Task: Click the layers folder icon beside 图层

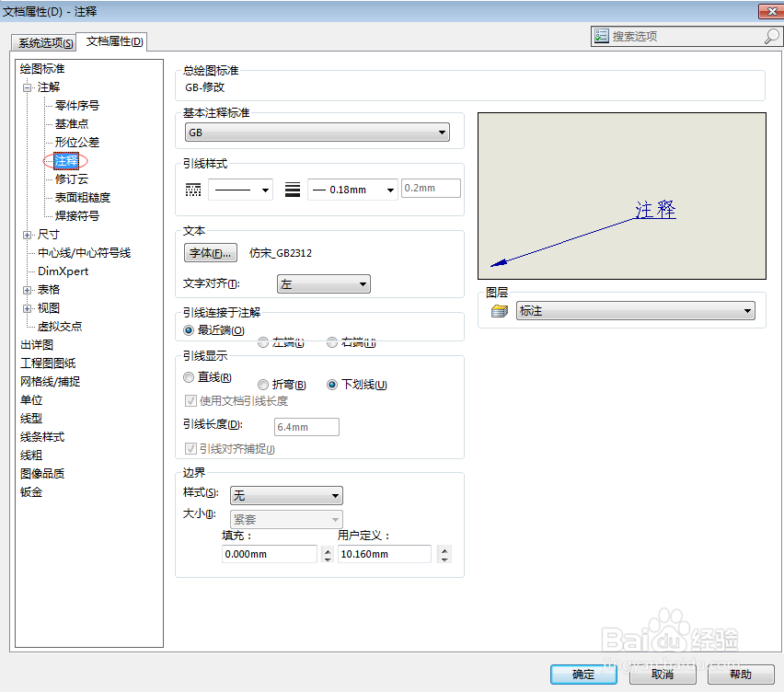Action: [497, 311]
